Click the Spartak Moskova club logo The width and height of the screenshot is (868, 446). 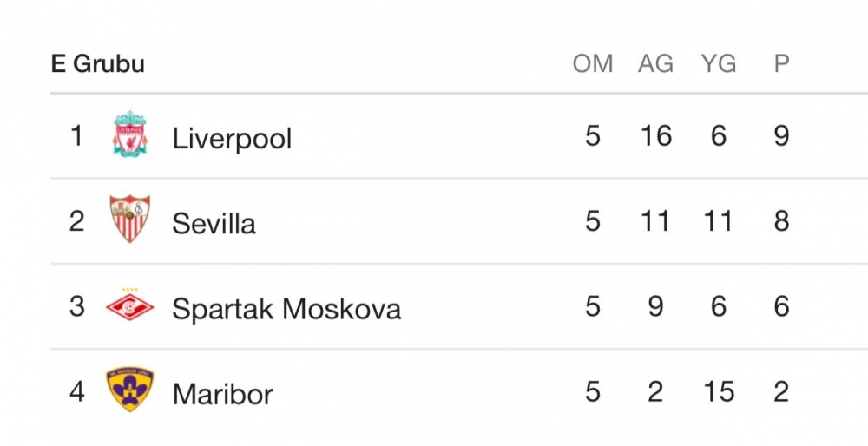coord(130,305)
